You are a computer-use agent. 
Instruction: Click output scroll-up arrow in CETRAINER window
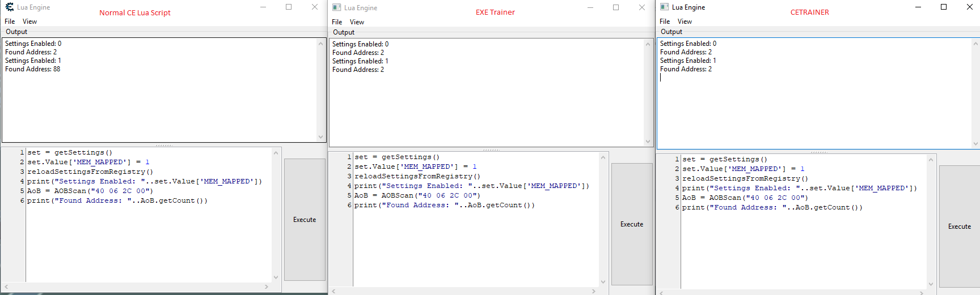coord(975,44)
